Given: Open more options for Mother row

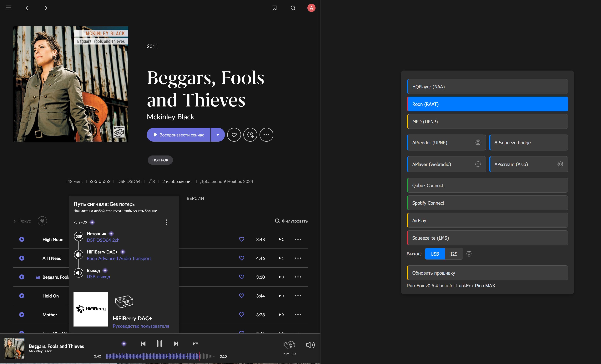Looking at the screenshot, I should point(298,315).
